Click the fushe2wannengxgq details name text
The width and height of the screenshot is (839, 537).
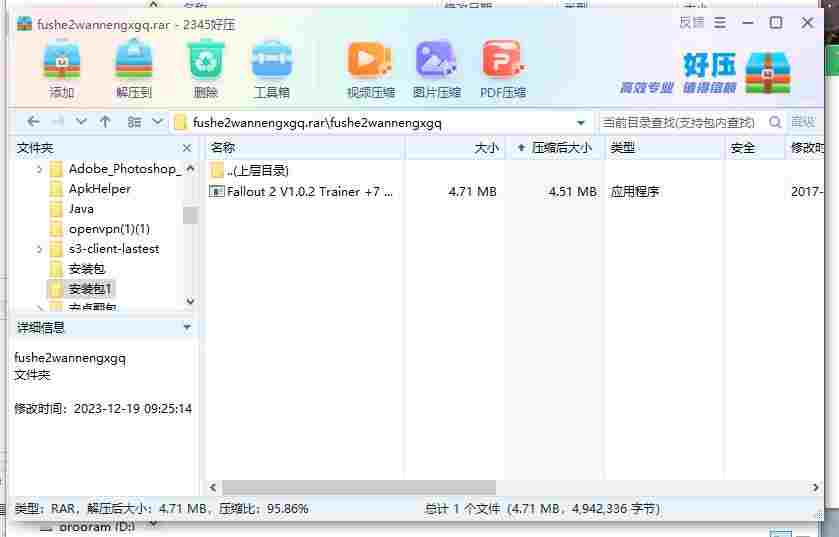click(70, 358)
